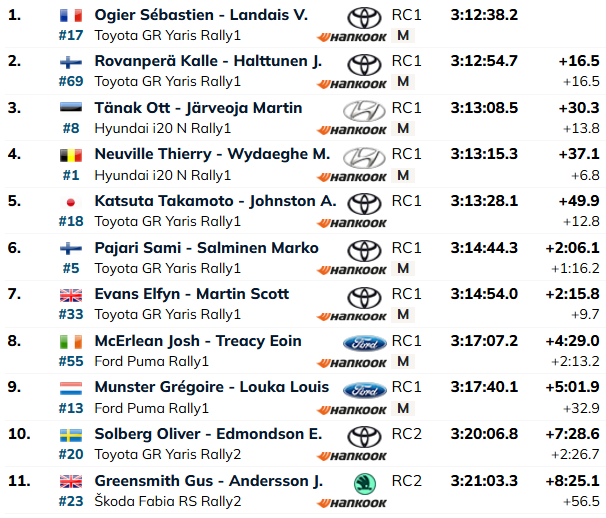Click the Toyota logo in Ogier's row
This screenshot has height=518, width=606.
(364, 18)
